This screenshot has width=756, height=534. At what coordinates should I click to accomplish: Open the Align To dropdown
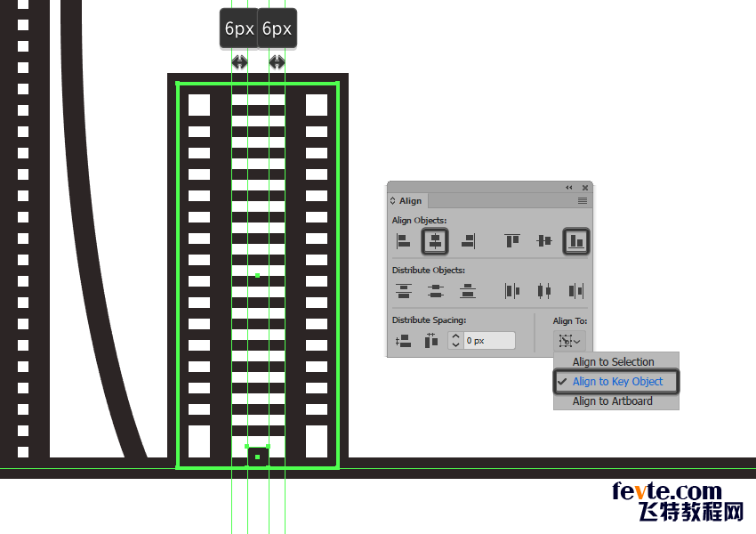coord(569,340)
